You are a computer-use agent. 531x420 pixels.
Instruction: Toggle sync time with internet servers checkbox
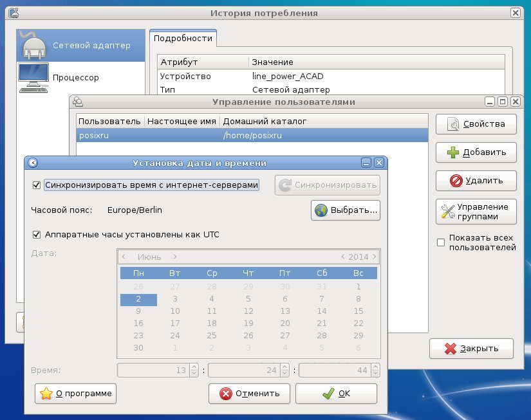coord(37,185)
